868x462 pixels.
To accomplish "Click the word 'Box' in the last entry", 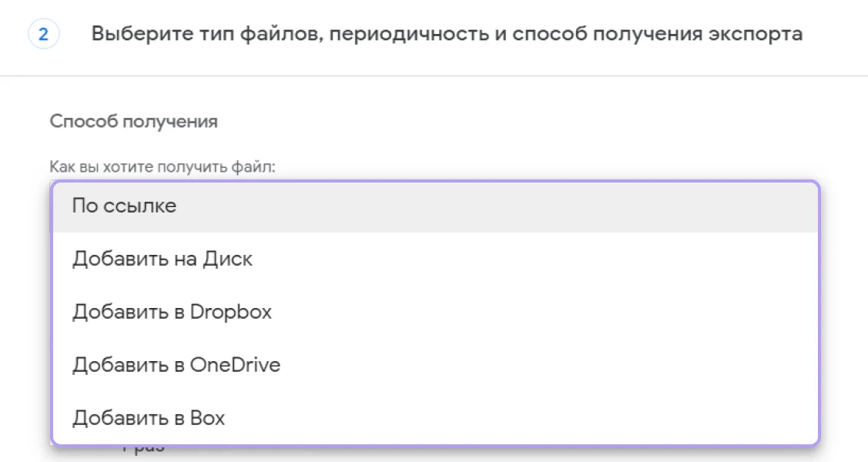I will [x=207, y=418].
